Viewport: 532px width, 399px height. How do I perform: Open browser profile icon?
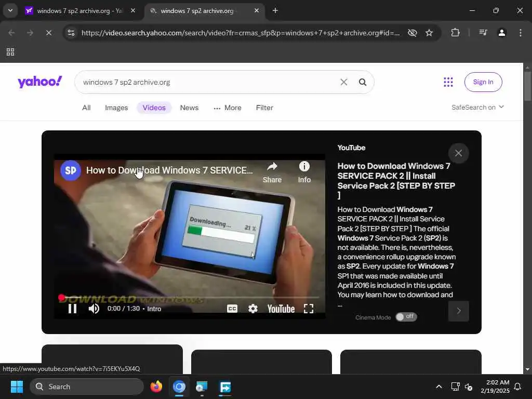point(502,33)
